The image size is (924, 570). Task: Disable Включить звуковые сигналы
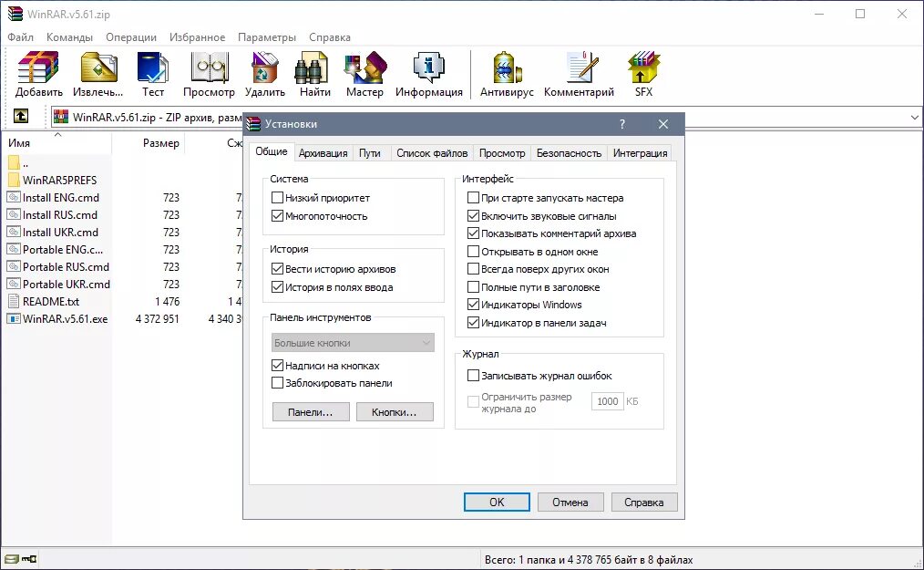coord(473,216)
